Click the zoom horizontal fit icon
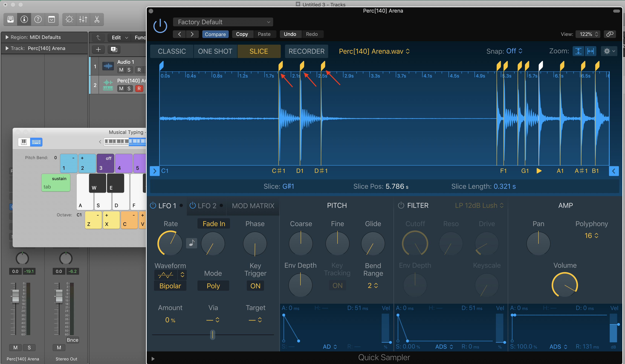Viewport: 625px width, 364px height. point(591,51)
